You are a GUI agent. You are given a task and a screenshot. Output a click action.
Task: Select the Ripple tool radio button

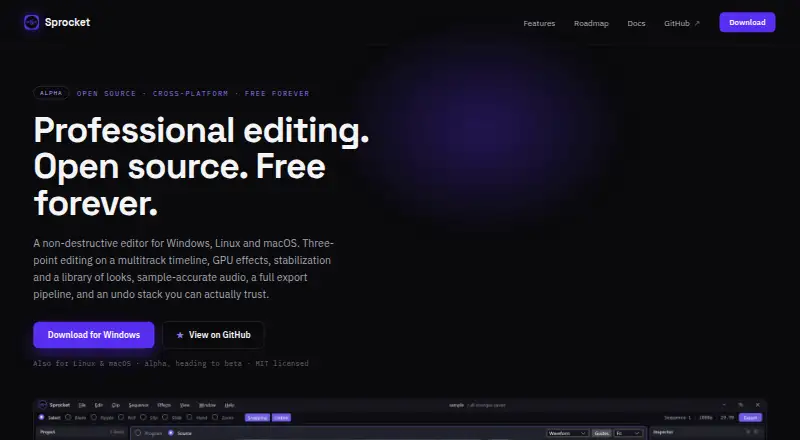(x=94, y=417)
